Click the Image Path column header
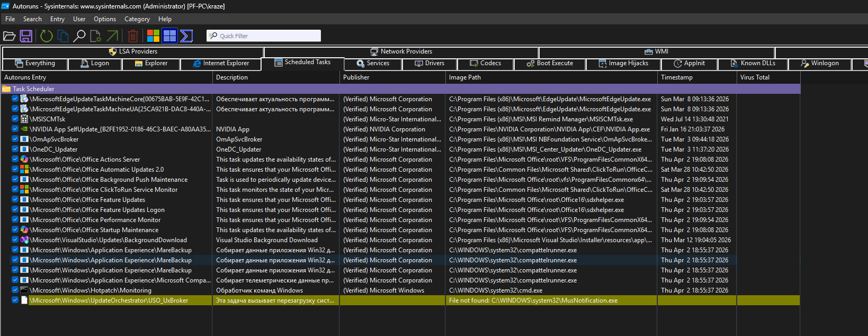The width and height of the screenshot is (868, 336). [x=551, y=77]
